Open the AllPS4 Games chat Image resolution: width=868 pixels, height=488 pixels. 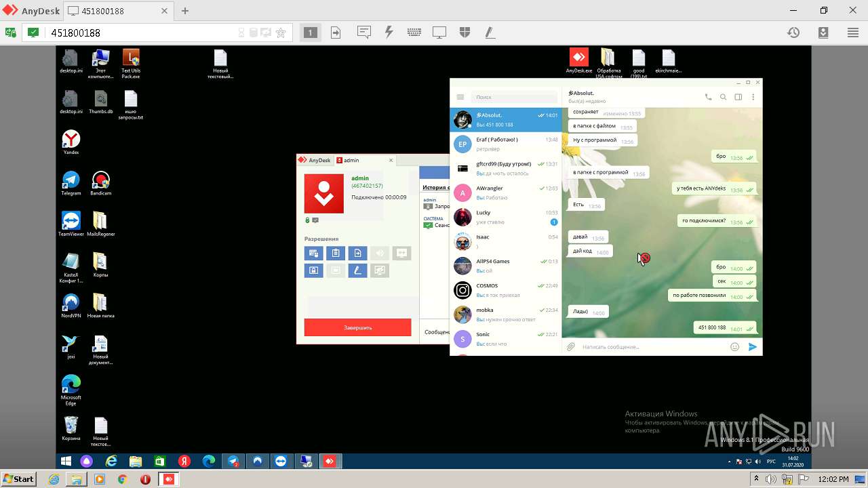point(506,266)
